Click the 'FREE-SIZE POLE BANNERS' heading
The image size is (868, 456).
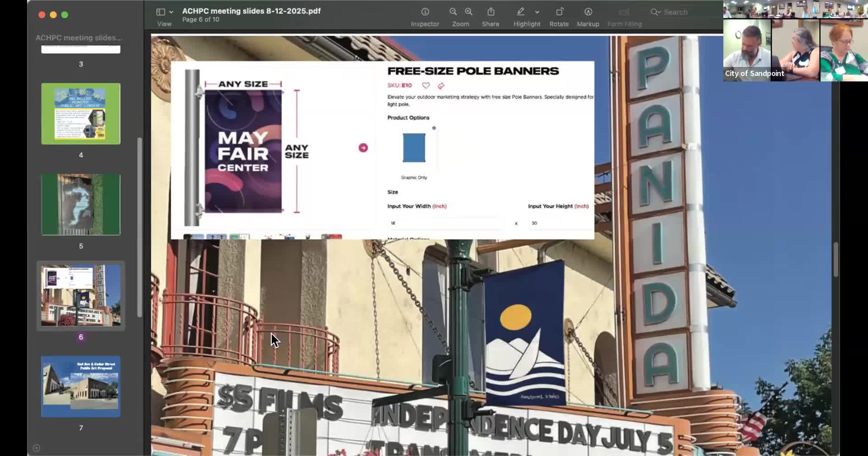tap(473, 71)
